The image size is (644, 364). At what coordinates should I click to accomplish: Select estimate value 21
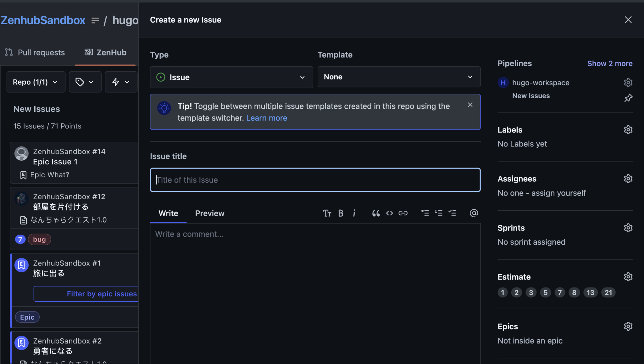pos(608,292)
